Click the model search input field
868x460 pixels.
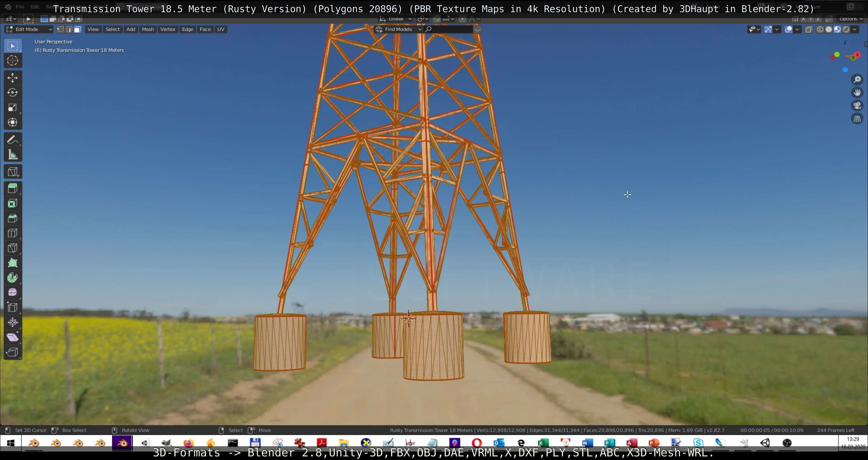click(x=448, y=29)
